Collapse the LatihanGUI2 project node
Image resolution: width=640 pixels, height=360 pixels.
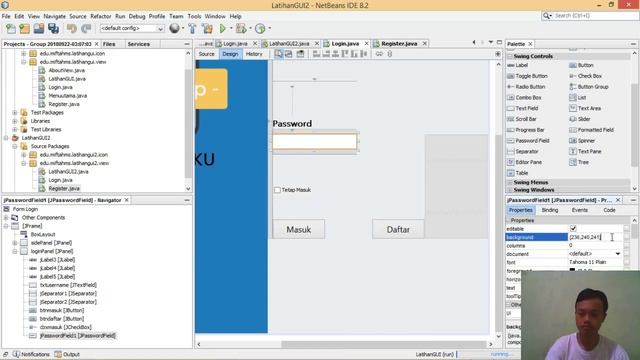[x=6, y=138]
